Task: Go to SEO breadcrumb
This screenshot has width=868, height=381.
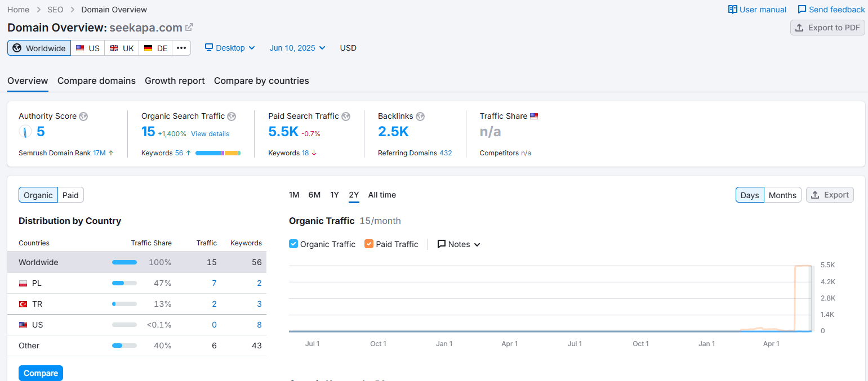Action: click(55, 10)
